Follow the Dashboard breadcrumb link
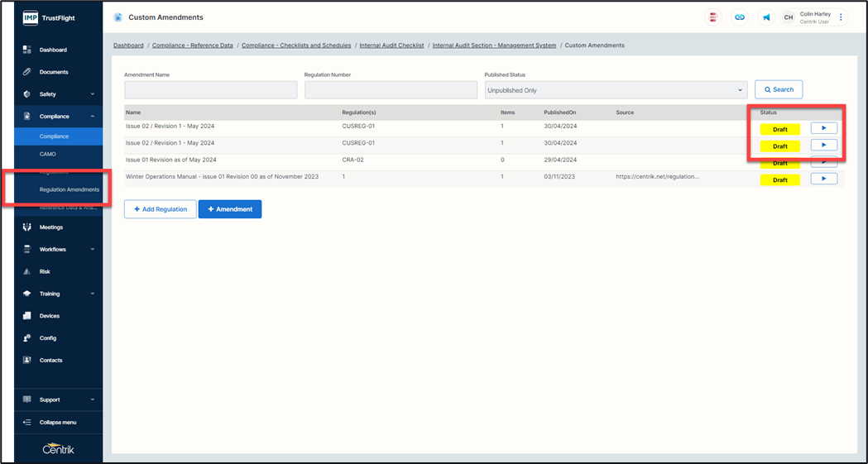Image resolution: width=868 pixels, height=464 pixels. (x=128, y=45)
